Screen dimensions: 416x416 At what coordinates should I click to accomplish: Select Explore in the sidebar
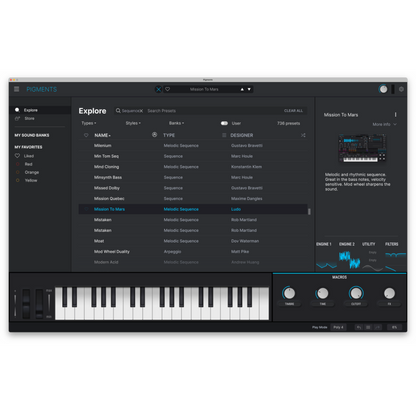[x=40, y=110]
